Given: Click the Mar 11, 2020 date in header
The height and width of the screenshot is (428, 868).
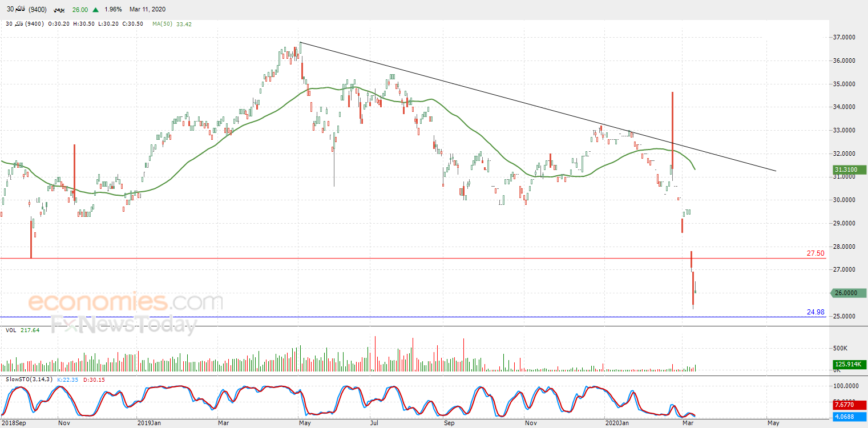Looking at the screenshot, I should pos(148,10).
